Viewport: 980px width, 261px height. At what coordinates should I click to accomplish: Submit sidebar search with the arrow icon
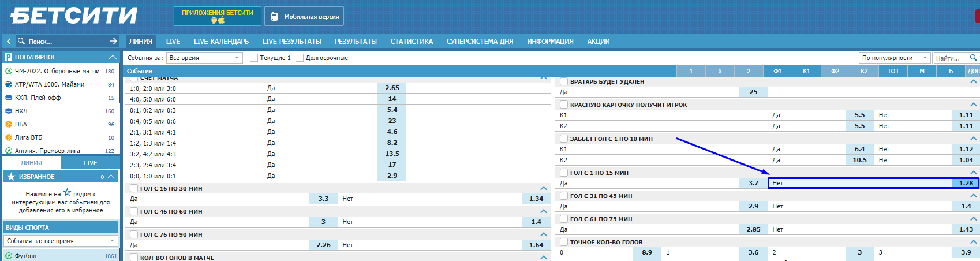pyautogui.click(x=114, y=41)
